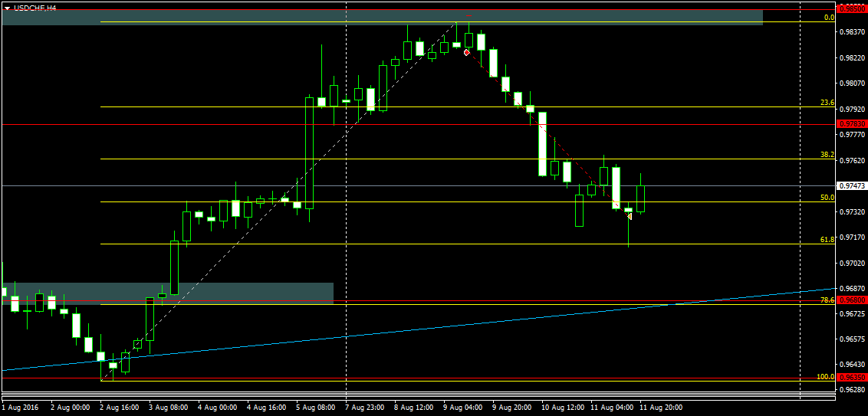Click the Fibonacci 0.0 level label
This screenshot has width=868, height=416.
tap(829, 18)
